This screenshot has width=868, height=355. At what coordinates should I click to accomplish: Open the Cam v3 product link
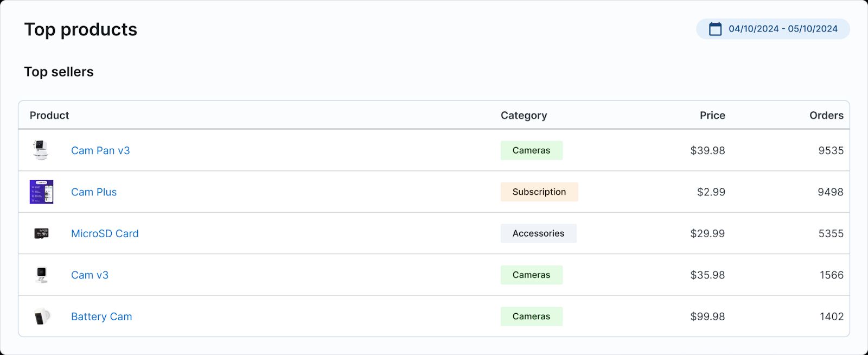[x=90, y=275]
